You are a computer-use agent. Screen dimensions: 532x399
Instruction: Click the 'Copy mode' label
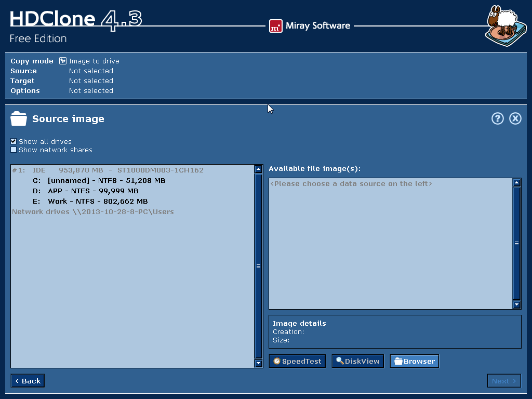pos(32,61)
